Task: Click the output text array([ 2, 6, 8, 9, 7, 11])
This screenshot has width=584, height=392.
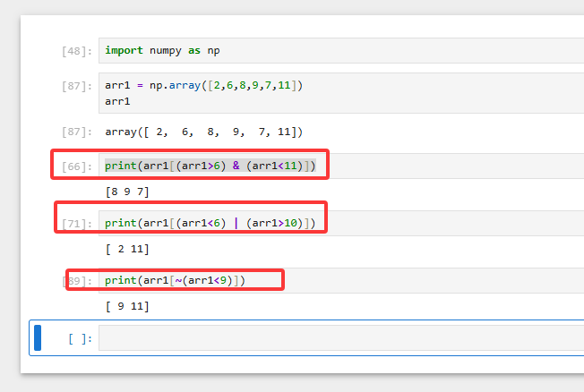Action: pyautogui.click(x=203, y=132)
